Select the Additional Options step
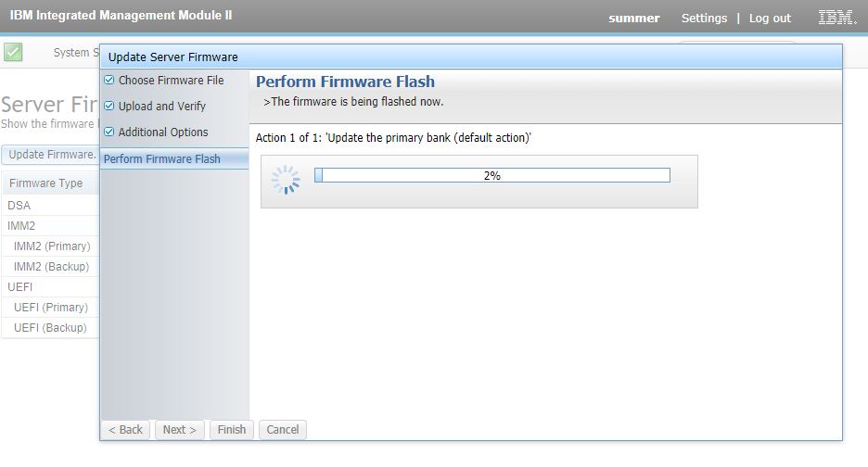 pos(163,133)
